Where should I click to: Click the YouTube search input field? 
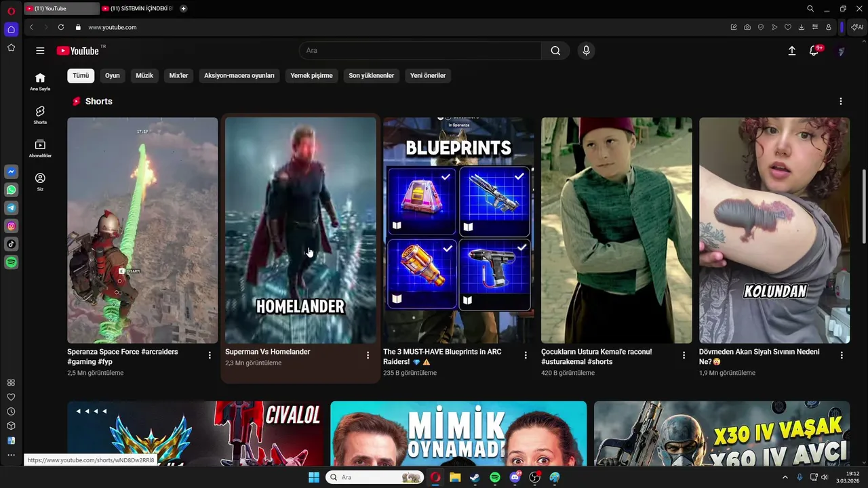pos(420,51)
